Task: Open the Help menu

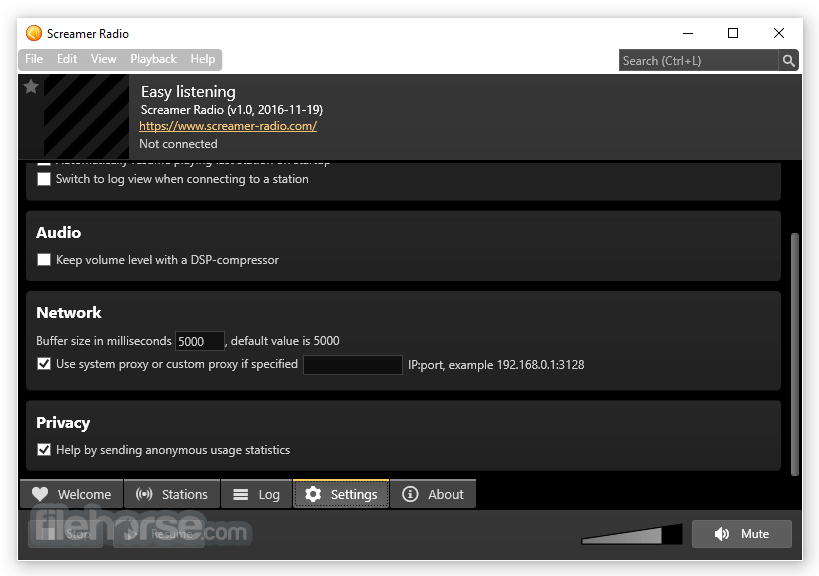Action: (x=203, y=59)
